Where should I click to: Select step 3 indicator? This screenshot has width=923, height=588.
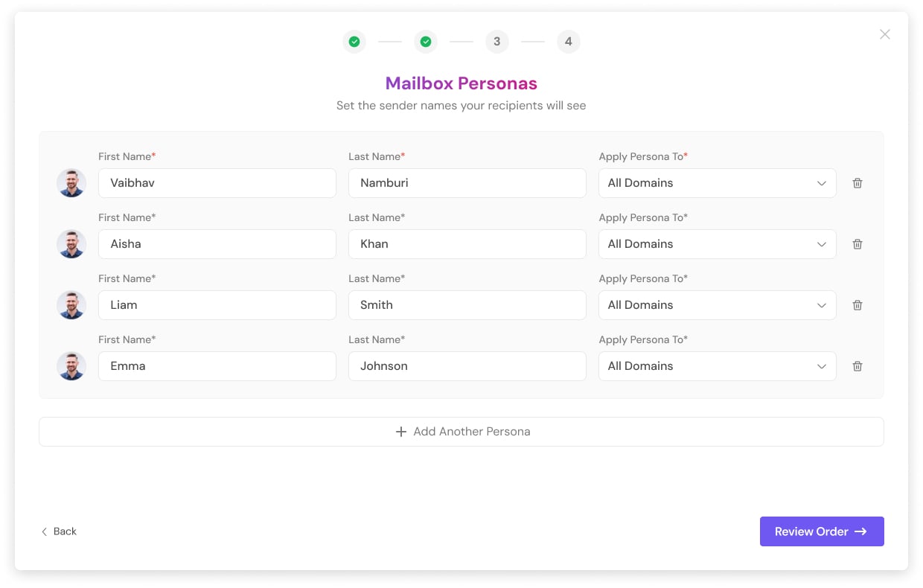pyautogui.click(x=497, y=42)
